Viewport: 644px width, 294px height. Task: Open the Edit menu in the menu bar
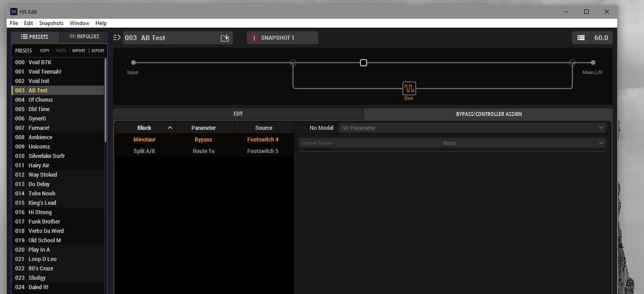pos(29,23)
